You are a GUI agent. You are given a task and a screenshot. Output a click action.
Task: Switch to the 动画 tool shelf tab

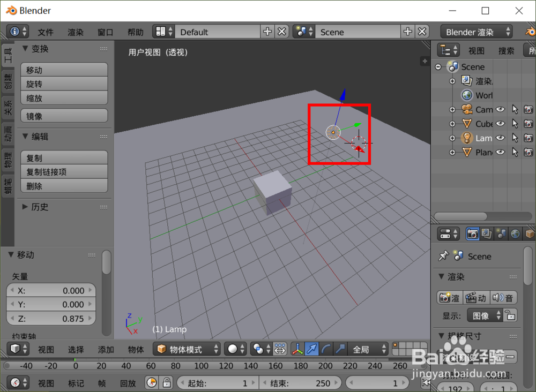8,134
